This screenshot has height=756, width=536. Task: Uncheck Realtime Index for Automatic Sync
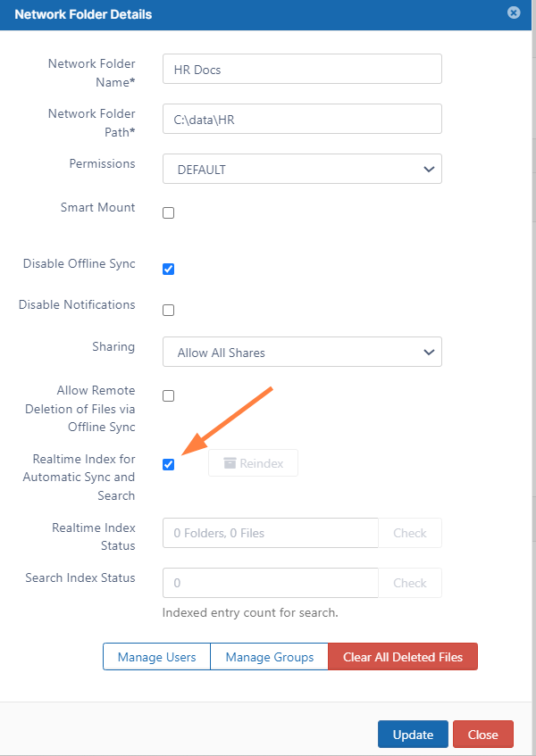click(169, 464)
